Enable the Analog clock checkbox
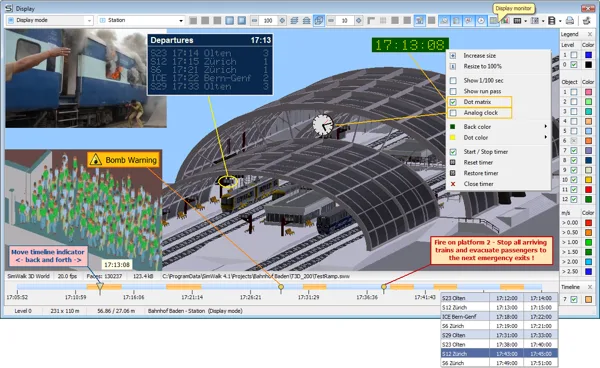 (453, 113)
